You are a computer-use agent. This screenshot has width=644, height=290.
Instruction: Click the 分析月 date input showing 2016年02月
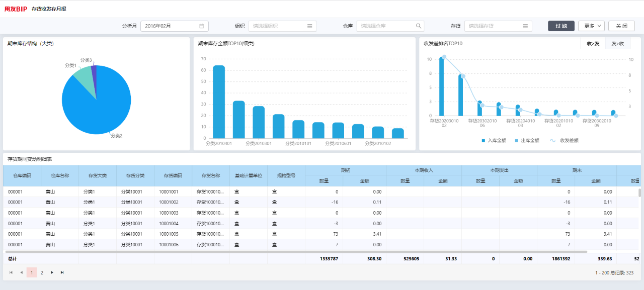click(x=174, y=26)
